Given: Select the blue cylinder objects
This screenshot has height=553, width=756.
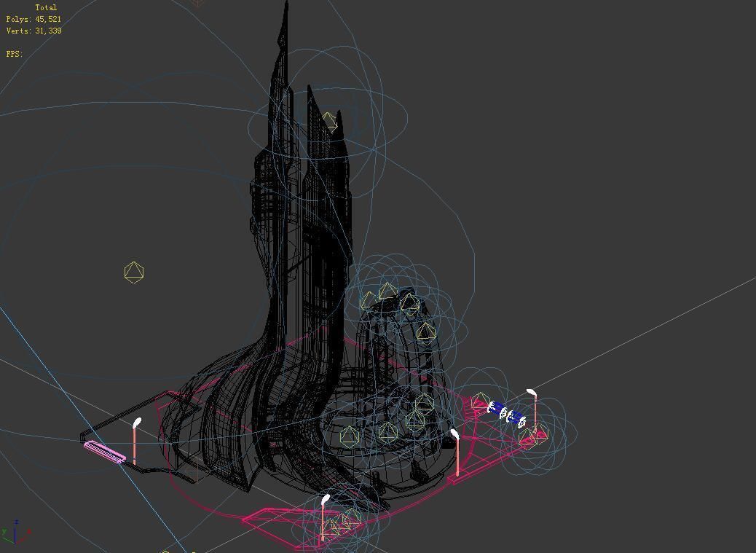Looking at the screenshot, I should 507,414.
